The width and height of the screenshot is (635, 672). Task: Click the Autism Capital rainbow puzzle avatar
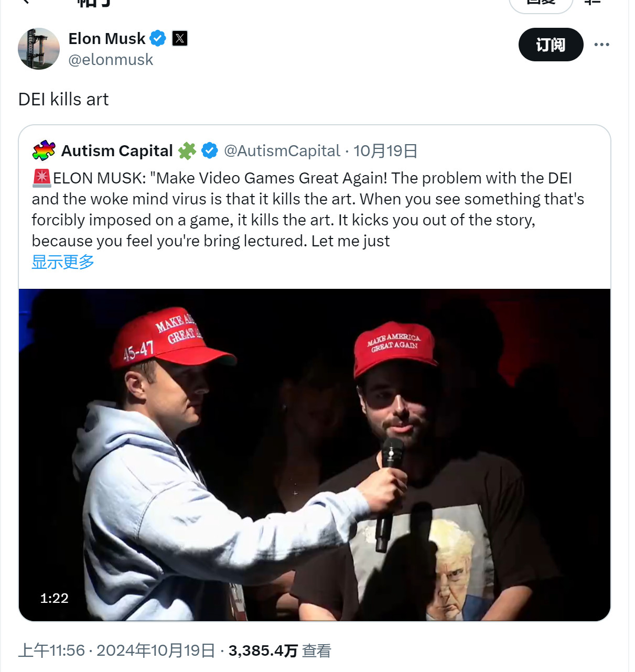click(44, 151)
